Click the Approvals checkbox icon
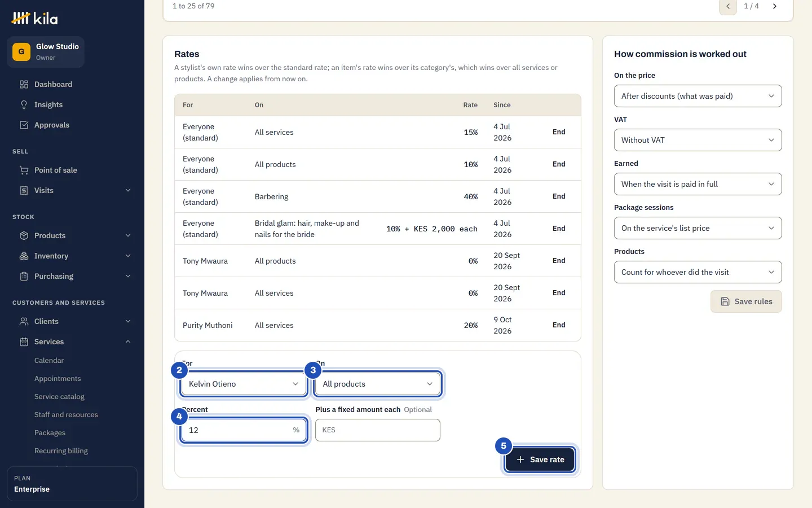Image resolution: width=812 pixels, height=508 pixels. (24, 125)
